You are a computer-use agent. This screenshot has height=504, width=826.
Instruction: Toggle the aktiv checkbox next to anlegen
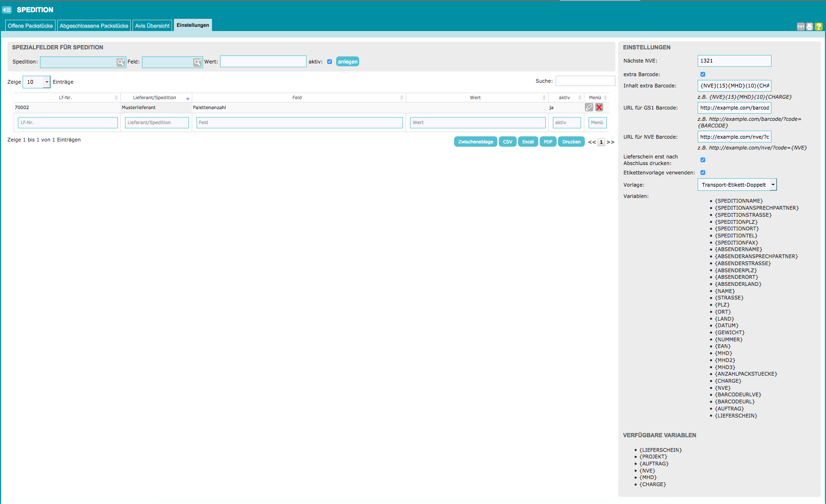(x=330, y=62)
